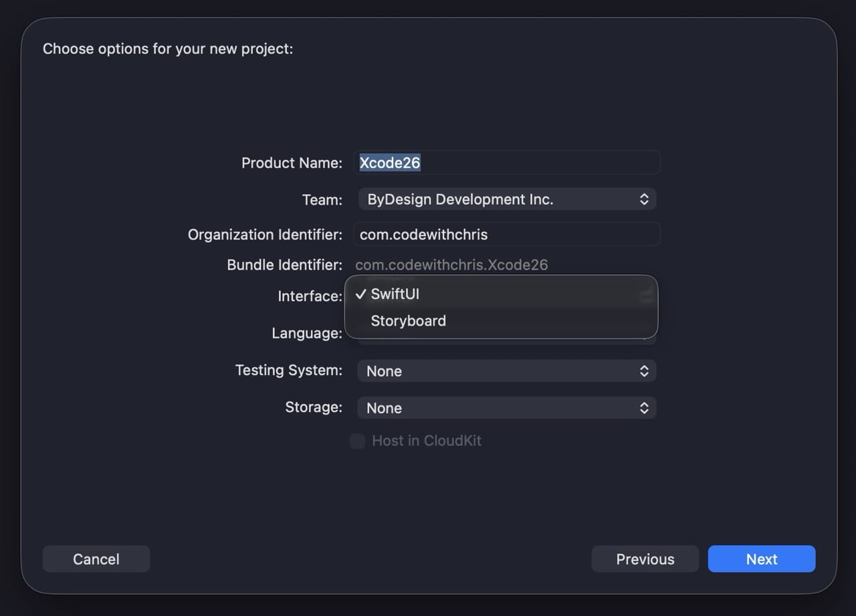Open the Testing System dropdown

[x=506, y=371]
